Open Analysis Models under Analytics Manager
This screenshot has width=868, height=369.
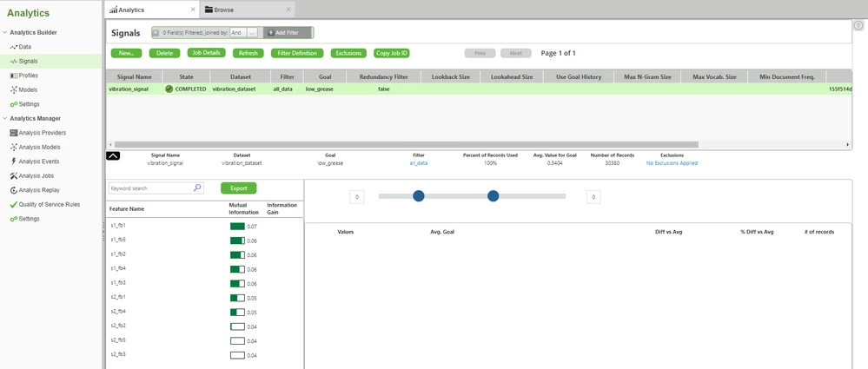(x=35, y=147)
